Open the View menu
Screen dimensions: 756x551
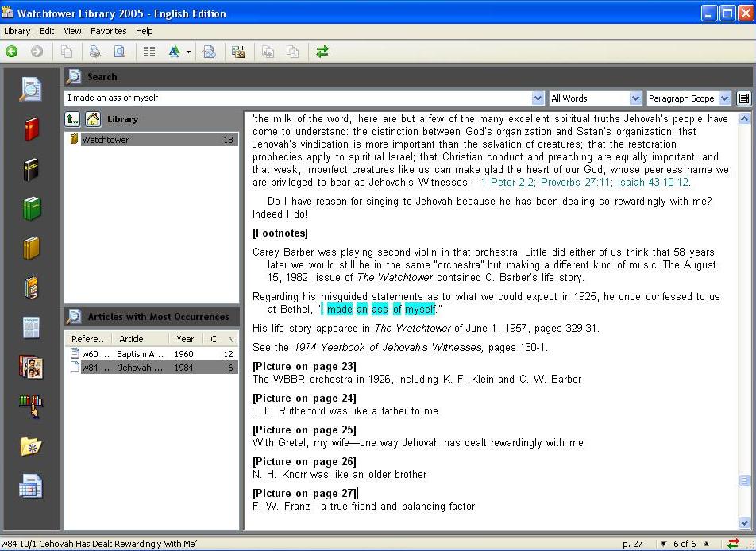pyautogui.click(x=72, y=31)
